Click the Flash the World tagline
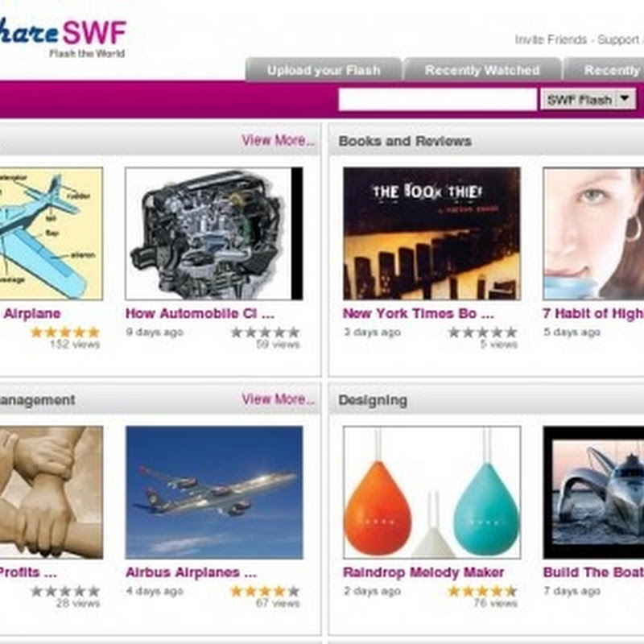 pyautogui.click(x=87, y=53)
